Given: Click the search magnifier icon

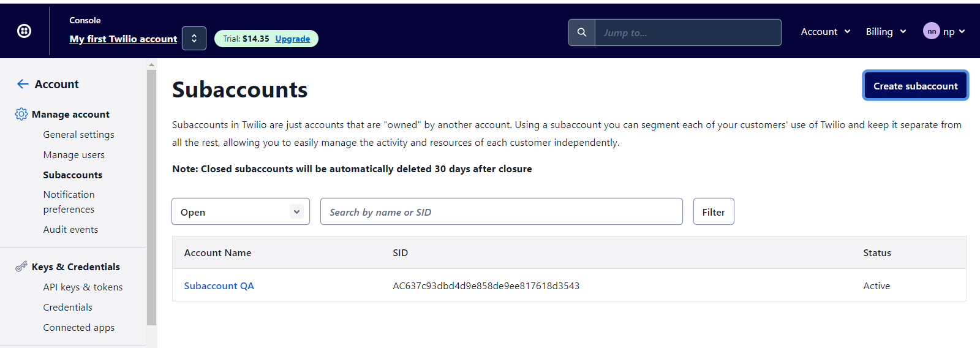Looking at the screenshot, I should [x=582, y=32].
